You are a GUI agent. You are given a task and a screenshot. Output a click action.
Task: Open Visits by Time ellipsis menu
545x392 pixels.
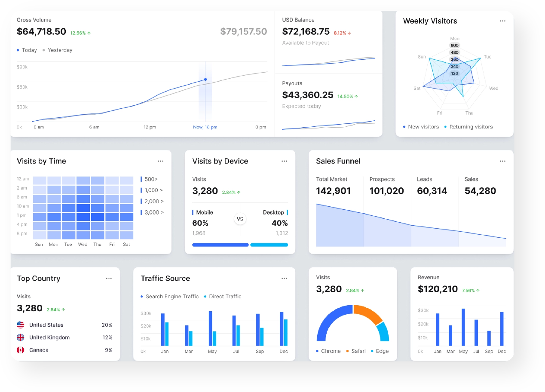tap(160, 161)
